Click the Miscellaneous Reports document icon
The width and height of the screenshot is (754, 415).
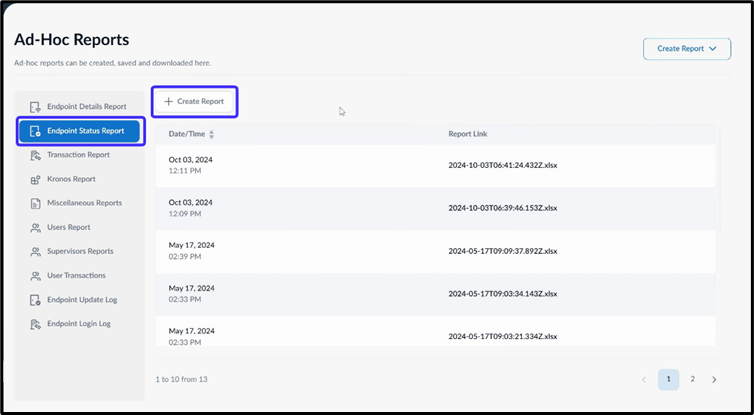[x=35, y=203]
